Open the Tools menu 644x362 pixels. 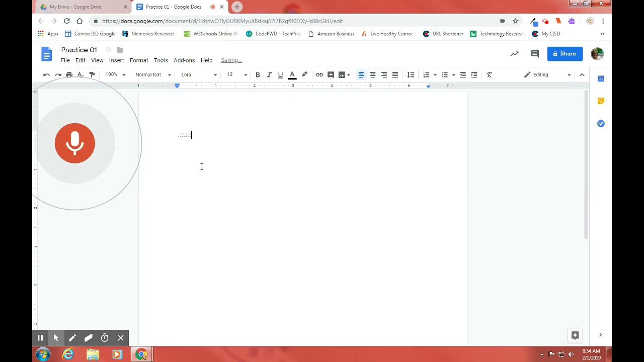pyautogui.click(x=161, y=60)
